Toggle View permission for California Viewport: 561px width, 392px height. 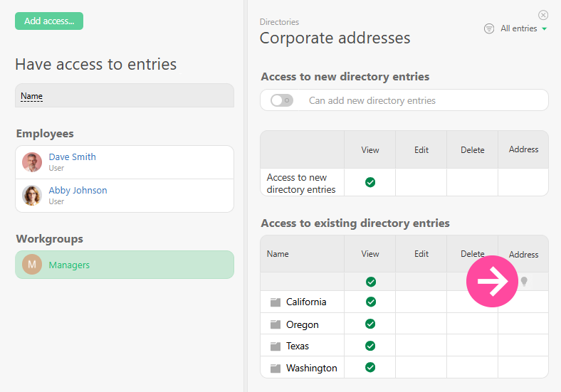370,302
